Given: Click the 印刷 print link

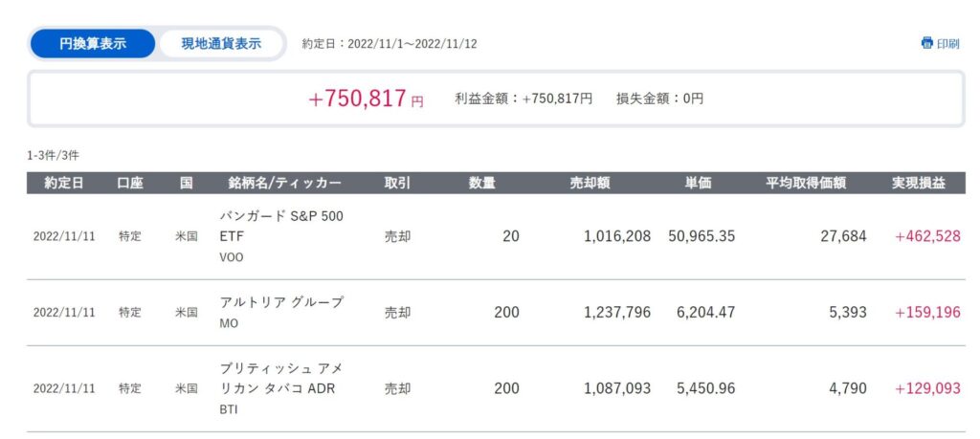Looking at the screenshot, I should (x=940, y=44).
